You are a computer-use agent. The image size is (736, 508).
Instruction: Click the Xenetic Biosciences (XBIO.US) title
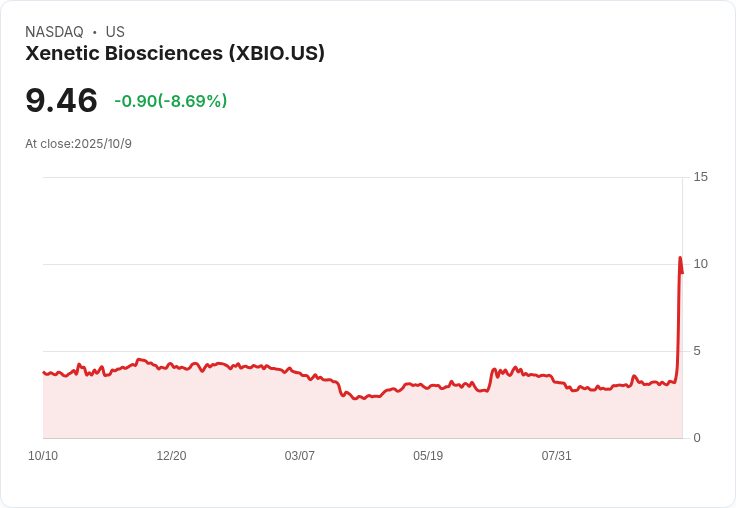click(175, 53)
